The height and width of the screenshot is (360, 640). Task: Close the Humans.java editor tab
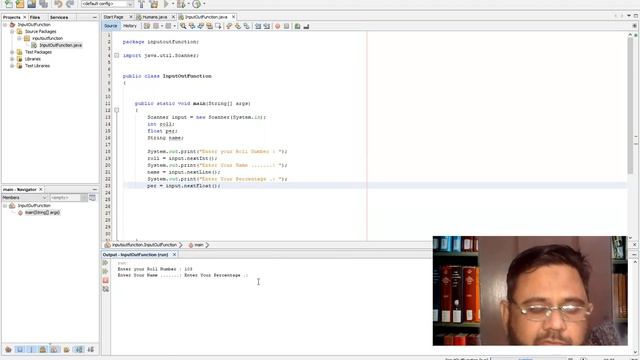(x=173, y=17)
